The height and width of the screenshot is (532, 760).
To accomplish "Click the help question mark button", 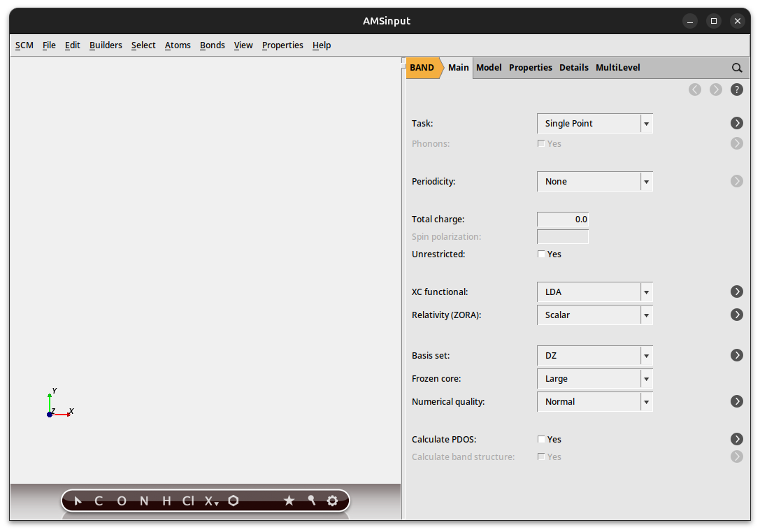I will click(737, 89).
